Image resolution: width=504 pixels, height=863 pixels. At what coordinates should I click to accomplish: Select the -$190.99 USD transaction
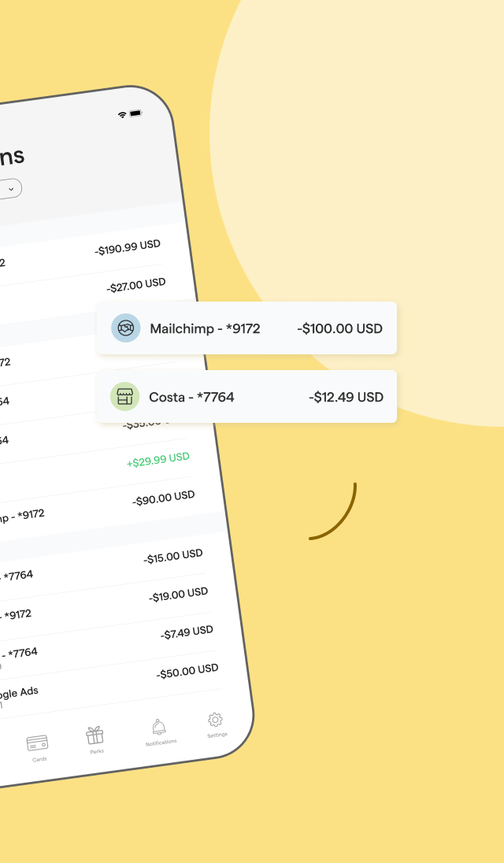pyautogui.click(x=128, y=247)
